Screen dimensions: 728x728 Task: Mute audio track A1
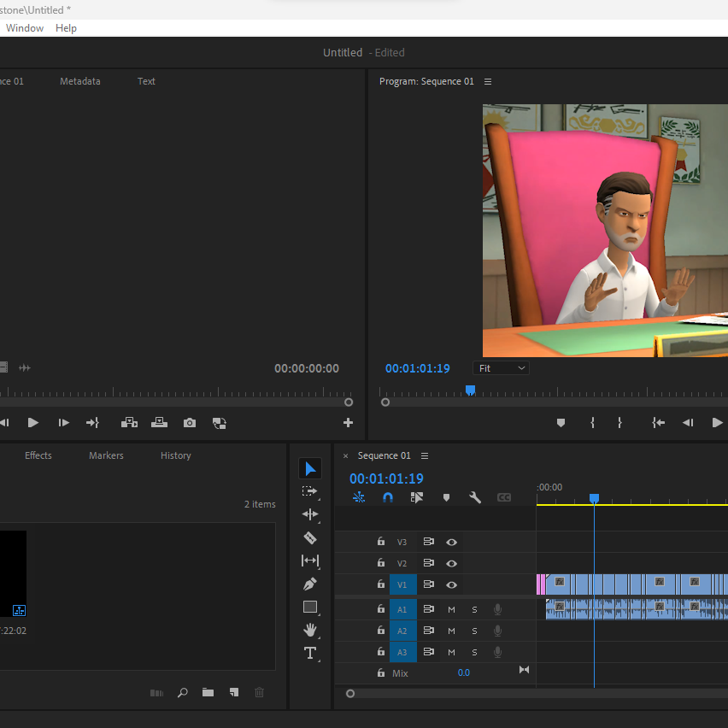click(x=451, y=609)
